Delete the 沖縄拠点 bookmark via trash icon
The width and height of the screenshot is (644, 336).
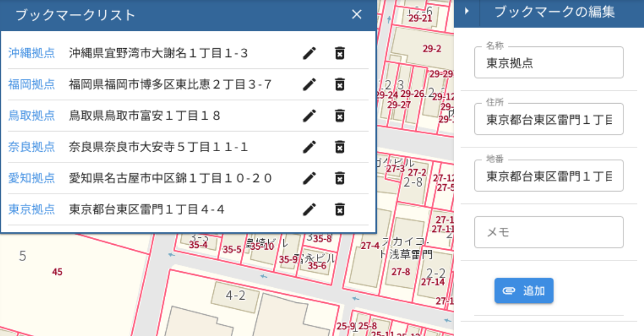pos(339,53)
